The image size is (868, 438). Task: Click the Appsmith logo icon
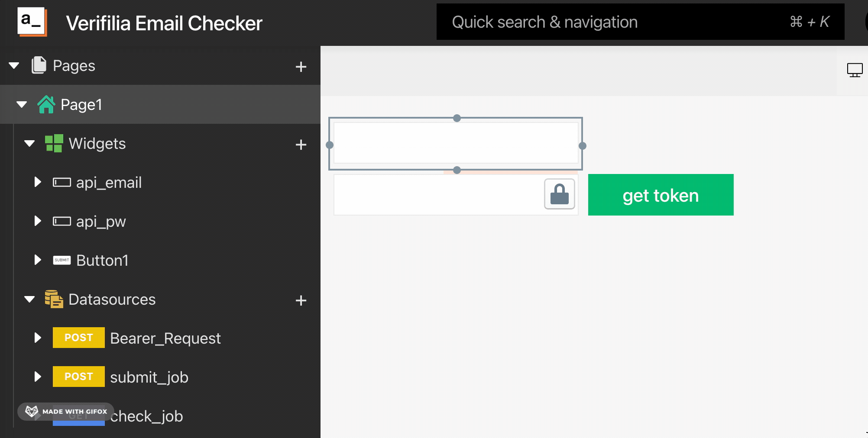[32, 22]
